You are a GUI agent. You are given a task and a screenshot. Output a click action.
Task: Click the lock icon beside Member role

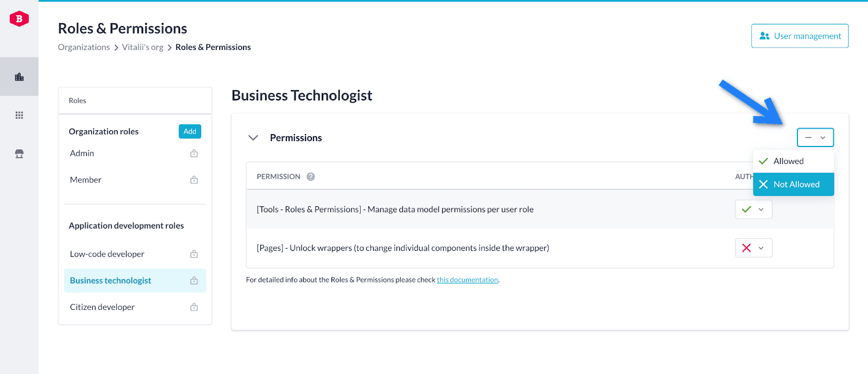[x=194, y=180]
